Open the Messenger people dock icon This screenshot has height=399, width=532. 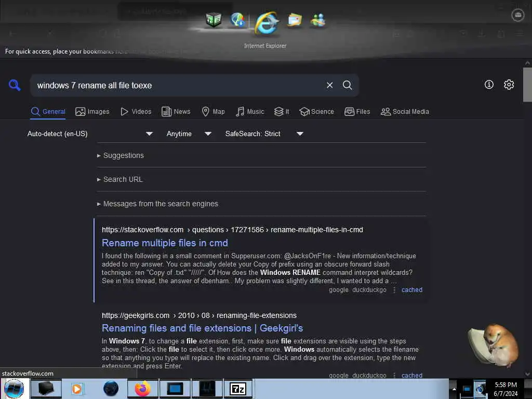pyautogui.click(x=318, y=20)
